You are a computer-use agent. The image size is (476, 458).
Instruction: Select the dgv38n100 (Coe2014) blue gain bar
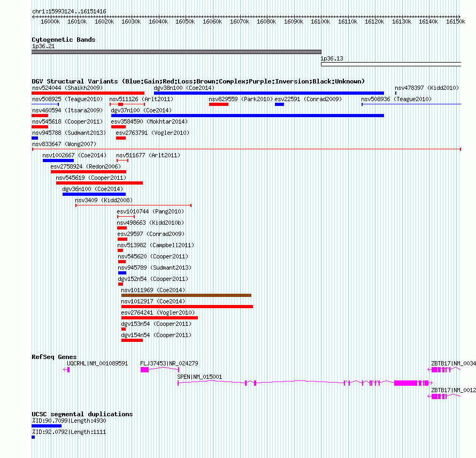(269, 93)
